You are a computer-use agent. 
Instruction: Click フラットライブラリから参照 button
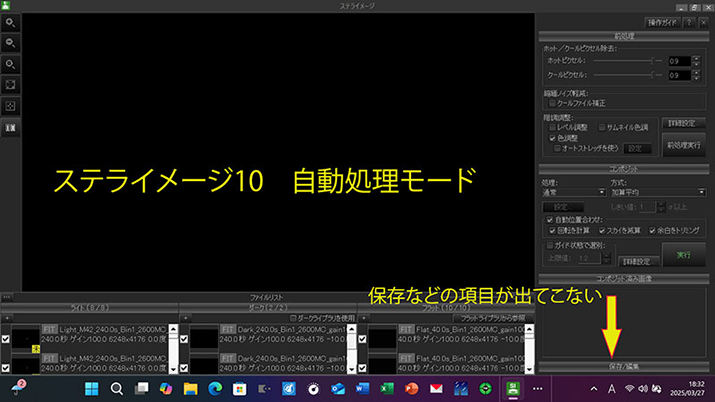(x=493, y=318)
